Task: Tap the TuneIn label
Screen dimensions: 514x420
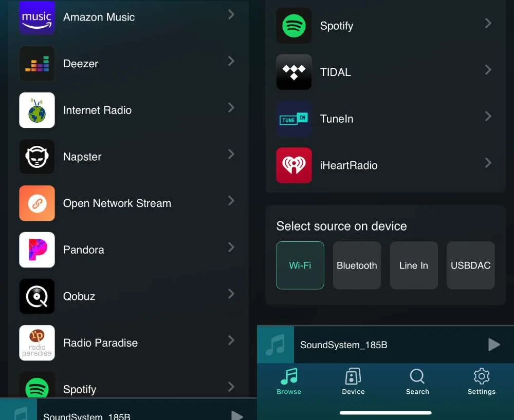Action: coord(337,119)
